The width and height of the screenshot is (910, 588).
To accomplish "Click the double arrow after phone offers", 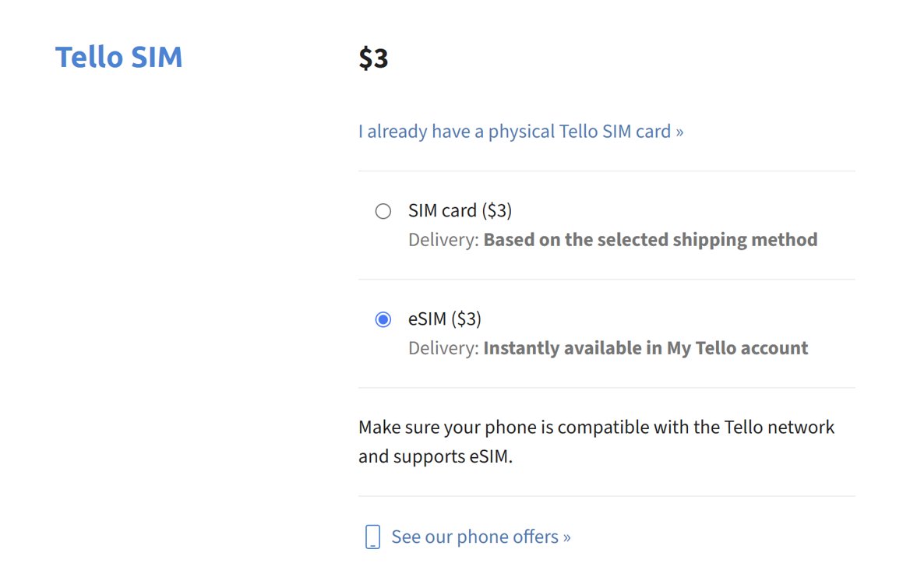I will coord(566,537).
